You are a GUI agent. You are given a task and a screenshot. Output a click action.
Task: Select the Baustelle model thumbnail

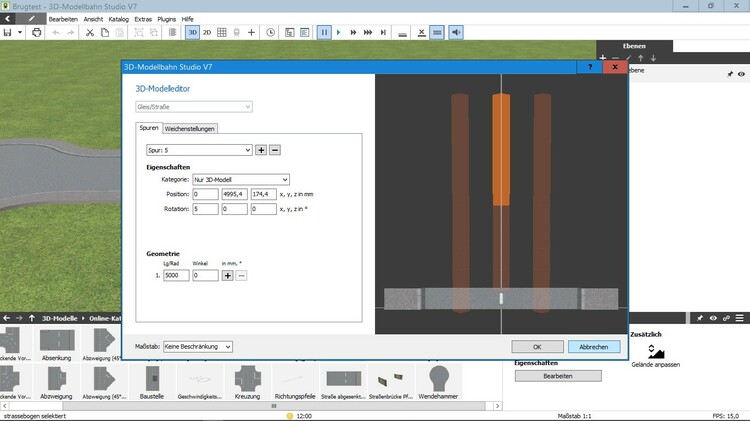click(x=152, y=382)
